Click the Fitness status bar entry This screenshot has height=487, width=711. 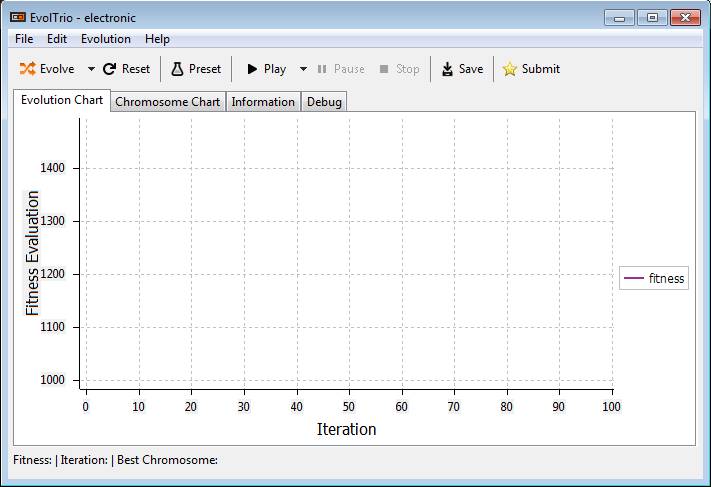[x=32, y=460]
